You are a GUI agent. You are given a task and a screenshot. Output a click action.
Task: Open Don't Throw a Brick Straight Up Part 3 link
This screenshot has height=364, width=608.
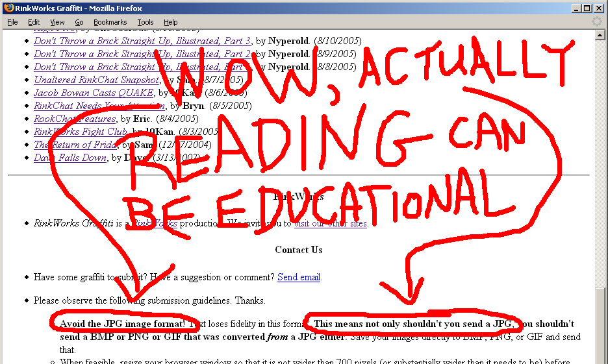tap(142, 41)
